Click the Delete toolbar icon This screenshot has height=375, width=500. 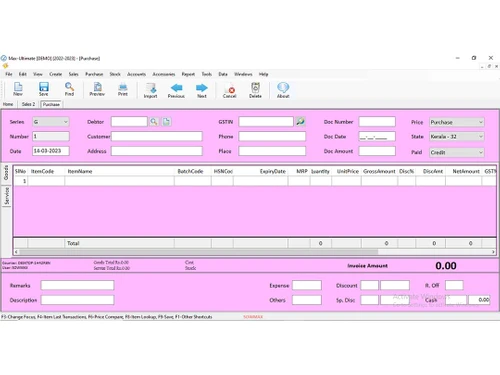tap(255, 90)
